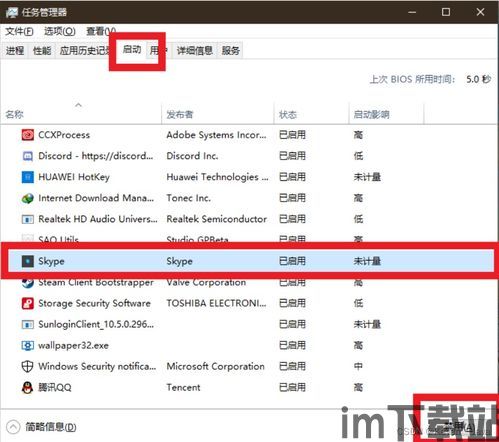Click publisher Tencent

pyautogui.click(x=183, y=388)
